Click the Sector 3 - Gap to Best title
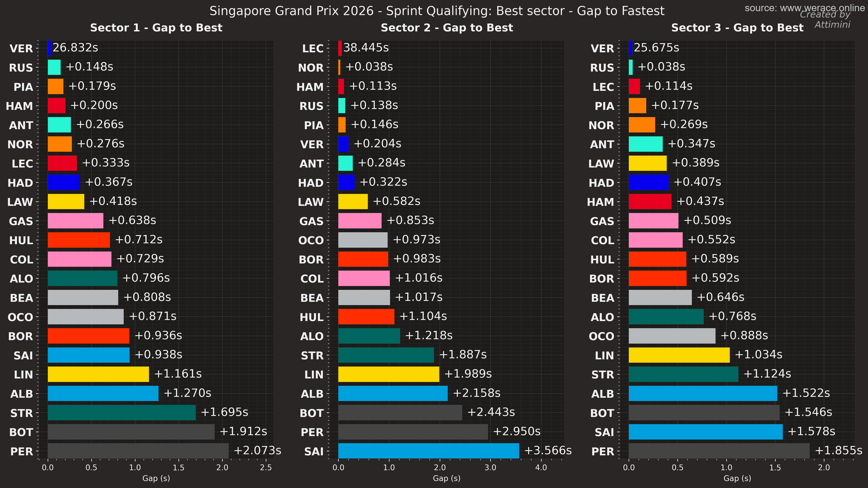The height and width of the screenshot is (488, 868). [x=737, y=28]
